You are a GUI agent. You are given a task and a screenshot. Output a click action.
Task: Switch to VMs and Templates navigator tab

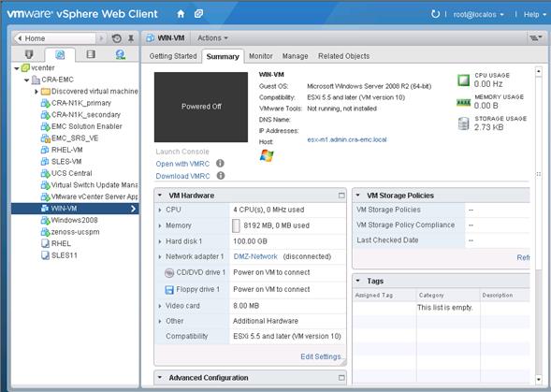click(60, 54)
